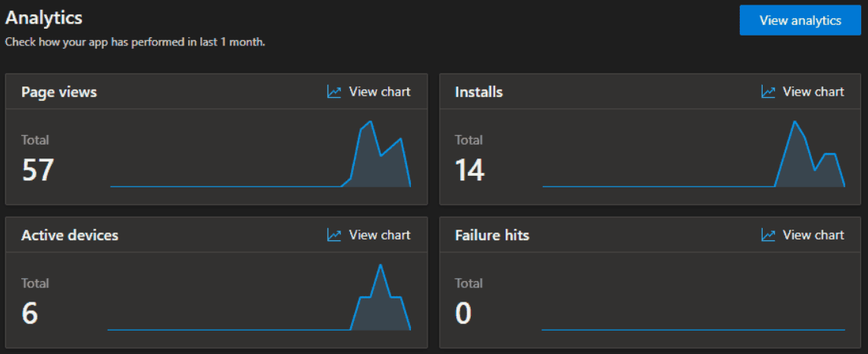Image resolution: width=868 pixels, height=354 pixels.
Task: Select the Active devices total 6
Action: pyautogui.click(x=30, y=314)
